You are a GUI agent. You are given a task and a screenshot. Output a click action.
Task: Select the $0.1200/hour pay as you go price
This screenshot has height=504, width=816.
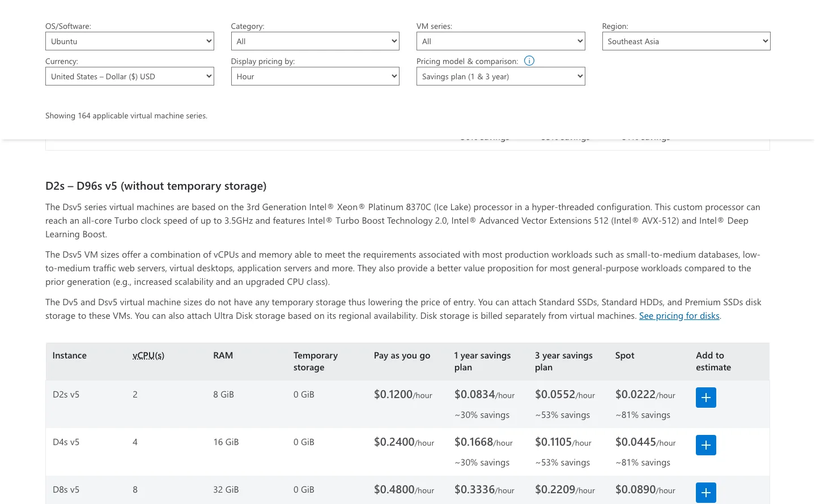tap(403, 395)
